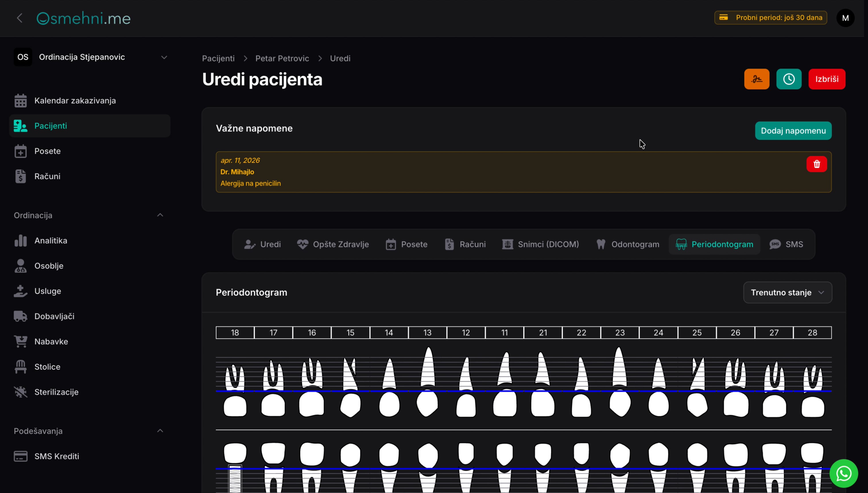Open the Osmehni.me logo home link
This screenshot has width=868, height=493.
tap(84, 18)
